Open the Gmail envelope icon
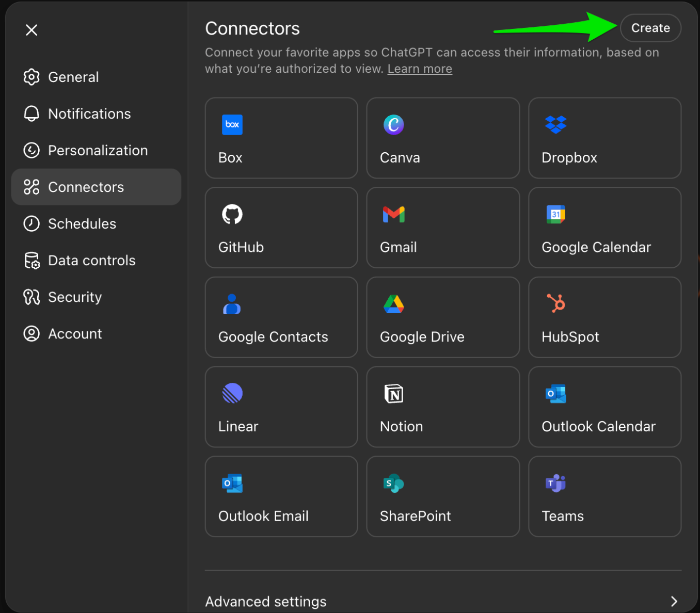Viewport: 700px width, 613px height. [x=393, y=214]
